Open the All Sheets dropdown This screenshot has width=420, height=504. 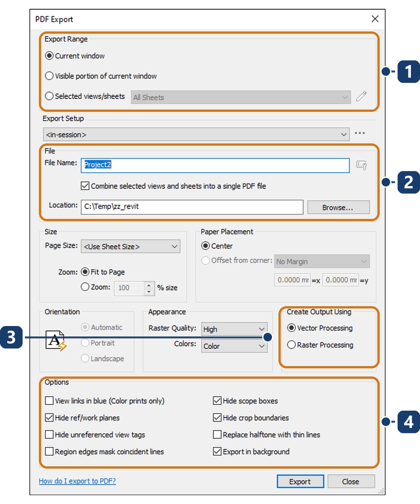pyautogui.click(x=241, y=97)
